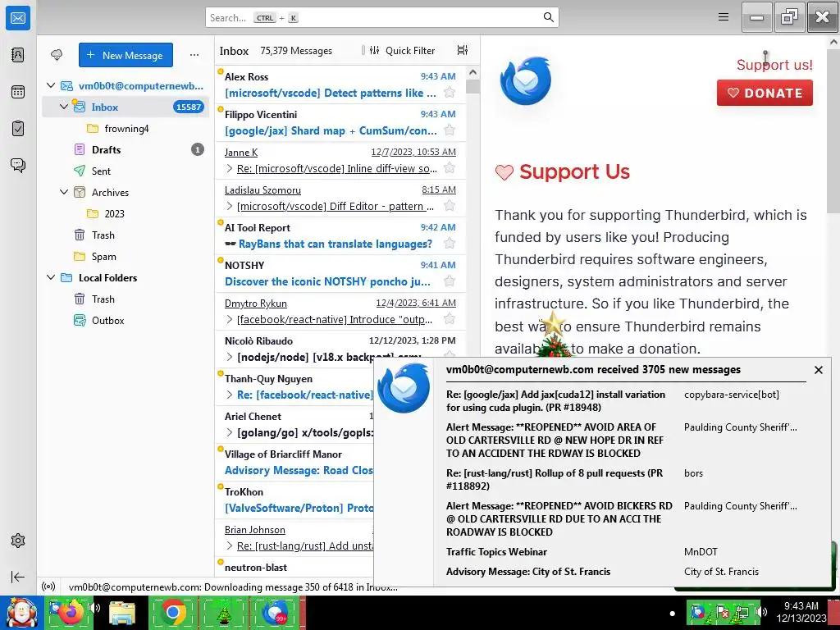Collapse the vm0b0t@computernewb account tree
The image size is (840, 630).
click(x=51, y=85)
